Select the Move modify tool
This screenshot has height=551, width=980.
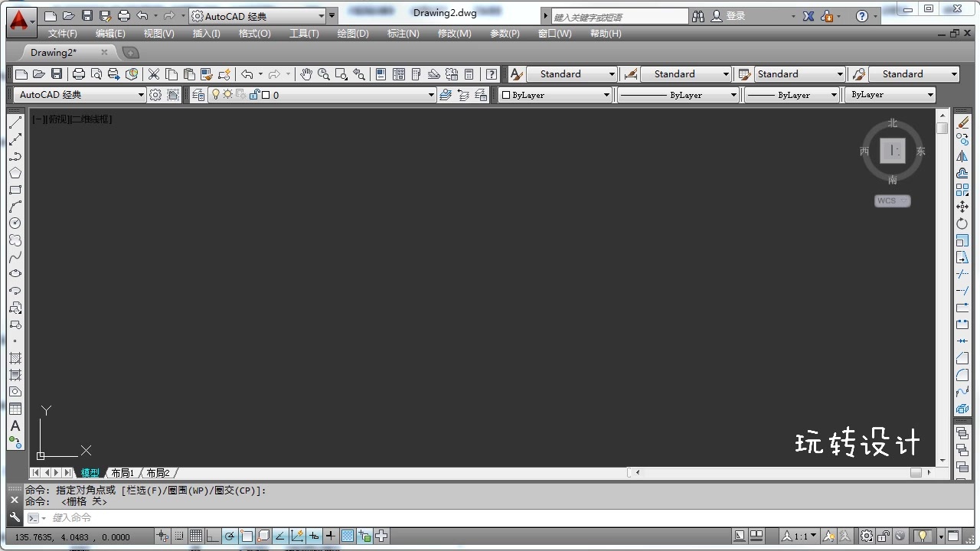(963, 207)
